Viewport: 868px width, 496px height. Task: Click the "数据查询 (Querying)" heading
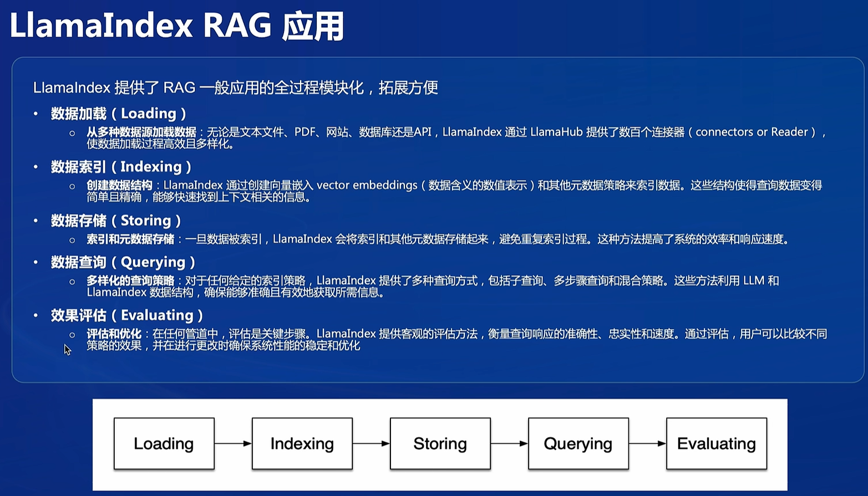[x=123, y=262]
